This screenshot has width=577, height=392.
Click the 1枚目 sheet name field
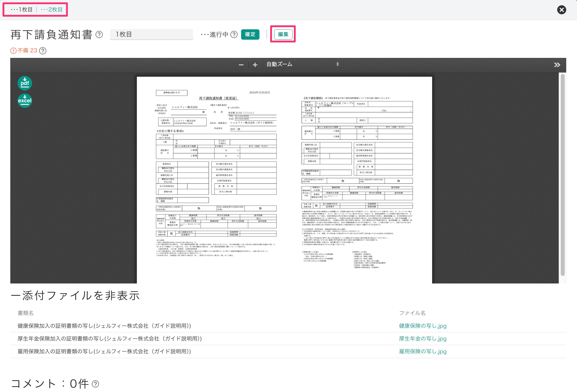point(151,34)
